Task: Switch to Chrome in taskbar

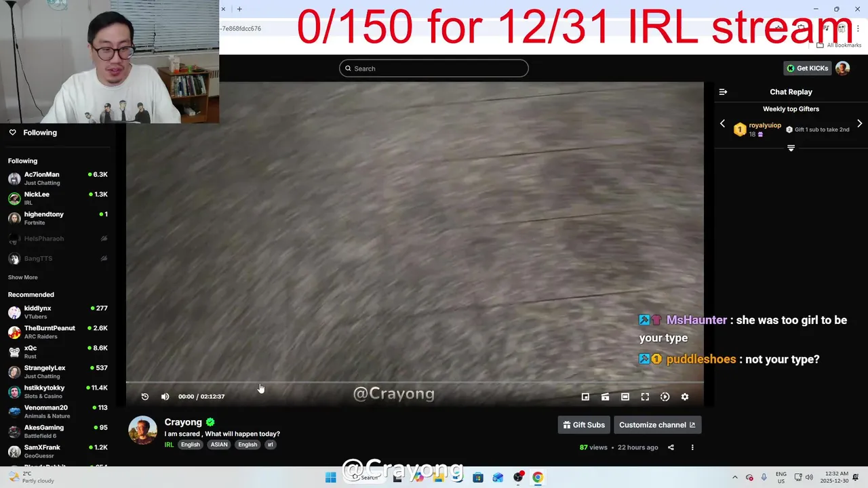Action: click(x=538, y=477)
